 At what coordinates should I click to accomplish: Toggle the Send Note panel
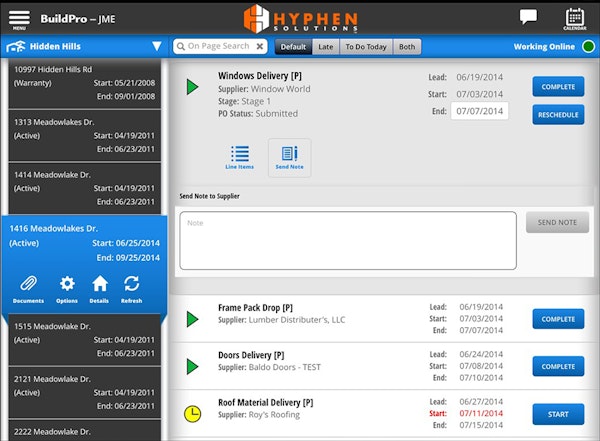click(289, 158)
